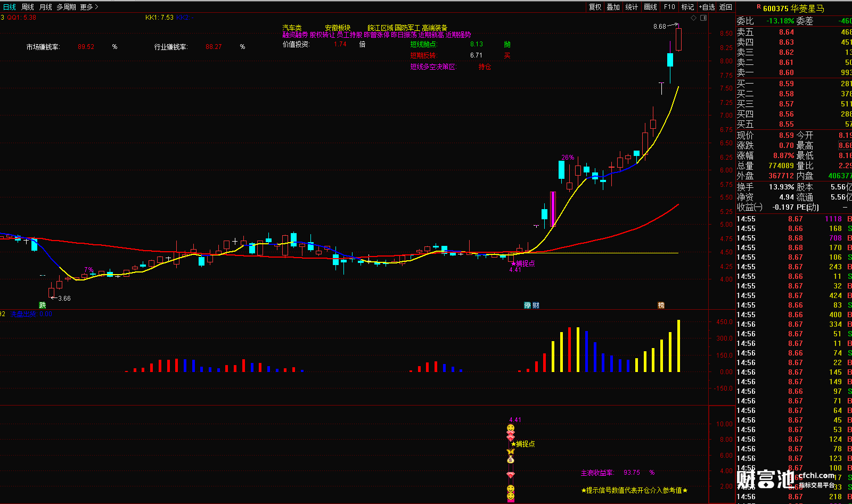Click the 复权 price adjustment button
Viewport: 852px width, 504px height.
[x=595, y=7]
